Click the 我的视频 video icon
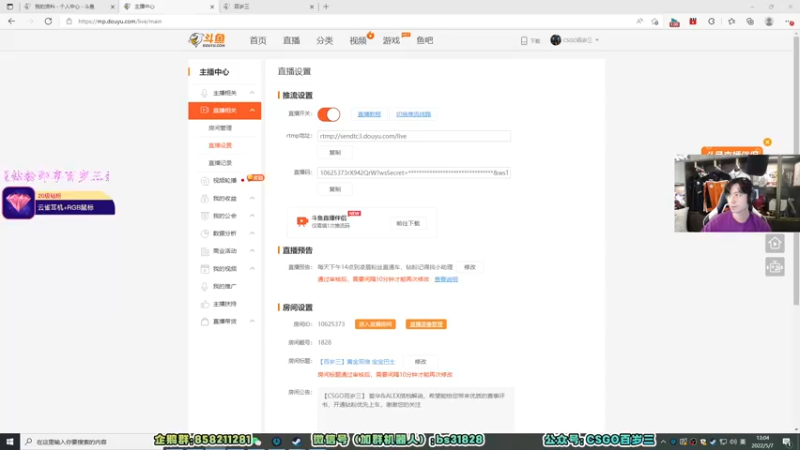The width and height of the screenshot is (800, 450). (x=205, y=269)
